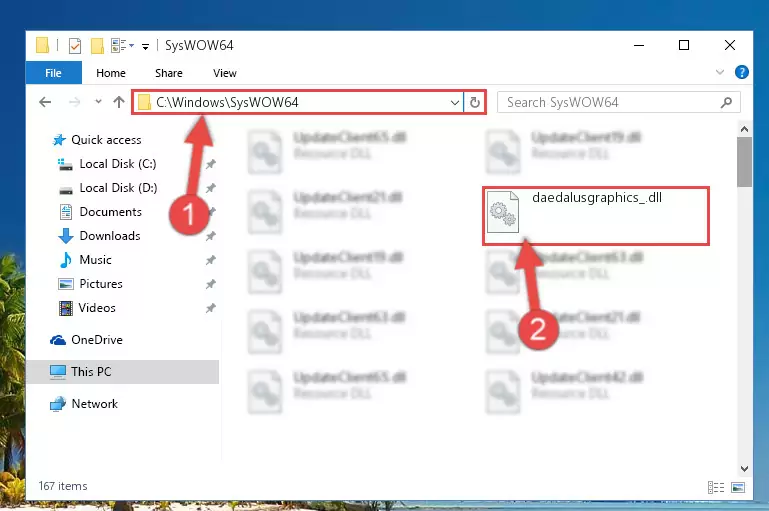Screen dimensions: 769x511
Task: Click the Properties quick access toolbar icon
Action: click(75, 46)
